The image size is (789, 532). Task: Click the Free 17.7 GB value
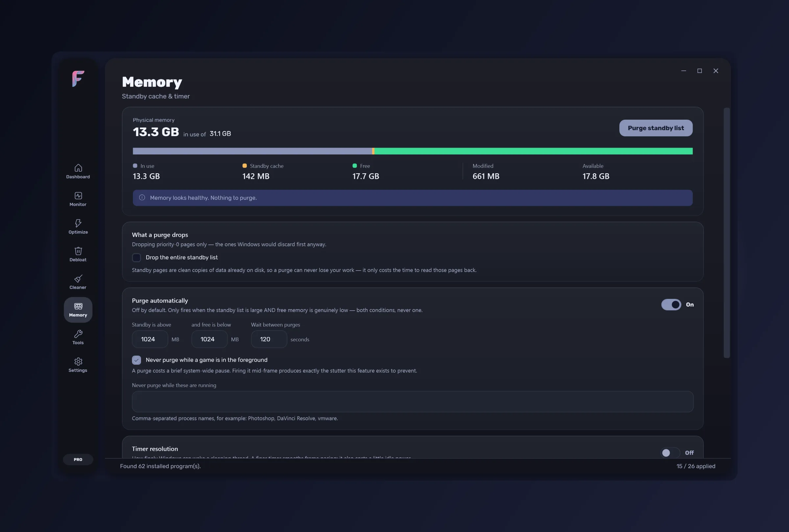coord(366,177)
